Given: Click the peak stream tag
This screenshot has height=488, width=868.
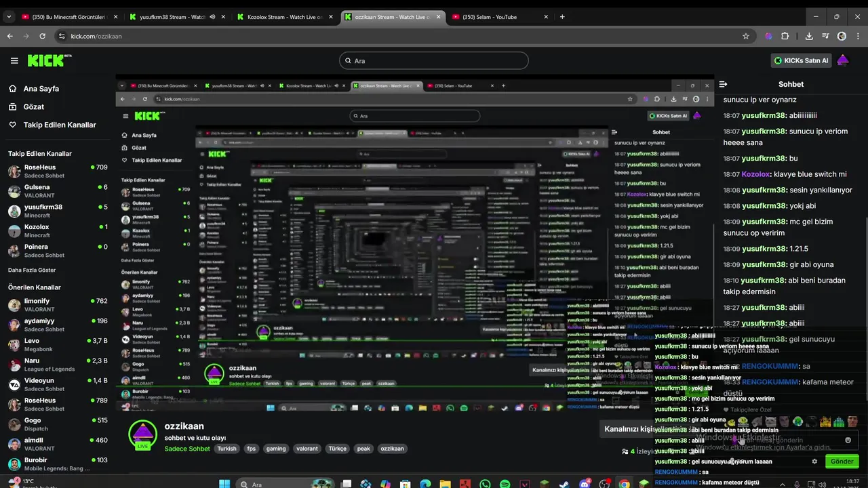Looking at the screenshot, I should click(364, 449).
